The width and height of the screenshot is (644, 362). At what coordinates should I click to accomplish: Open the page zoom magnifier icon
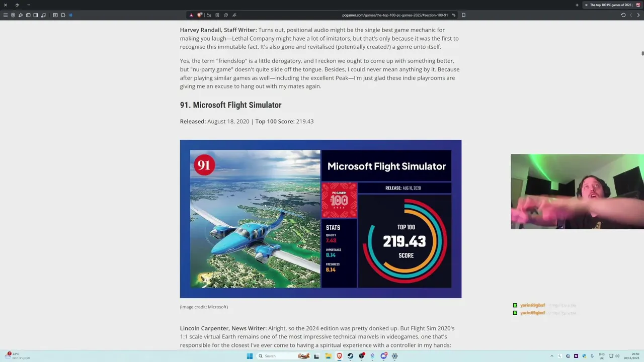[x=226, y=15]
